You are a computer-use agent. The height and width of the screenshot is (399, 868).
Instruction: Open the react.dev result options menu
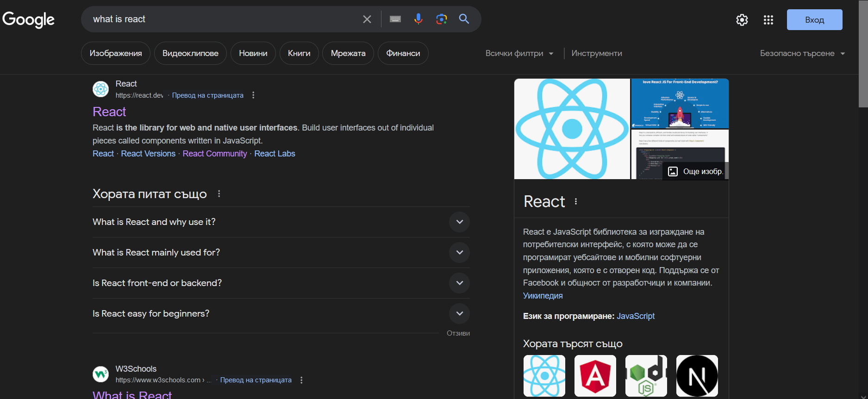(253, 95)
